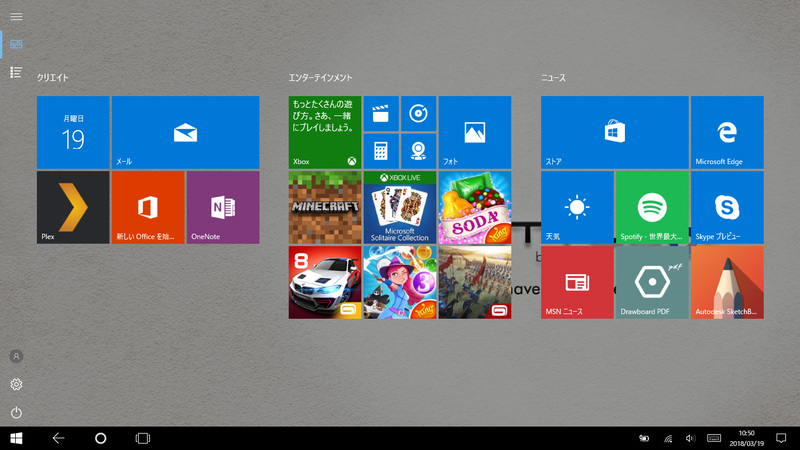800x450 pixels.
Task: Open the Xbox tile
Action: point(325,132)
